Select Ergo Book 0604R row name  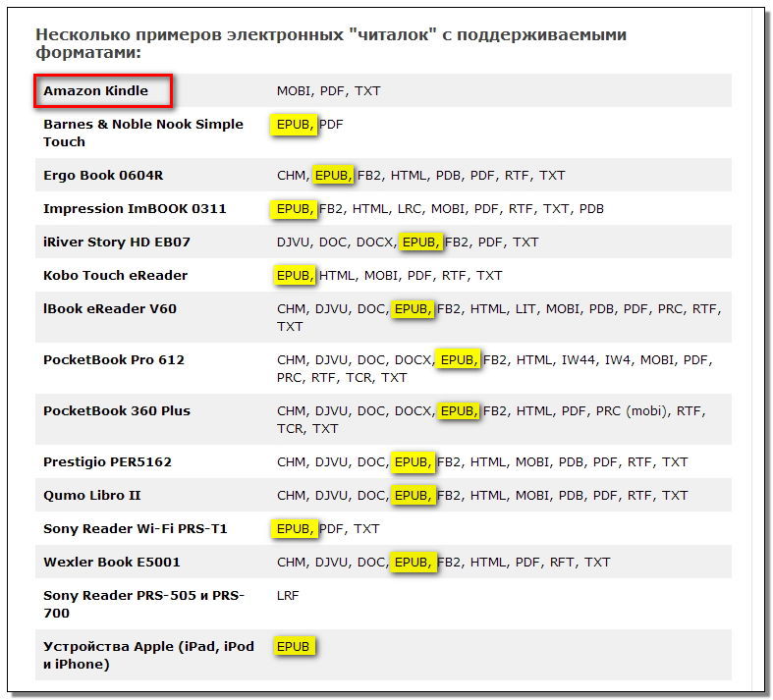[103, 176]
